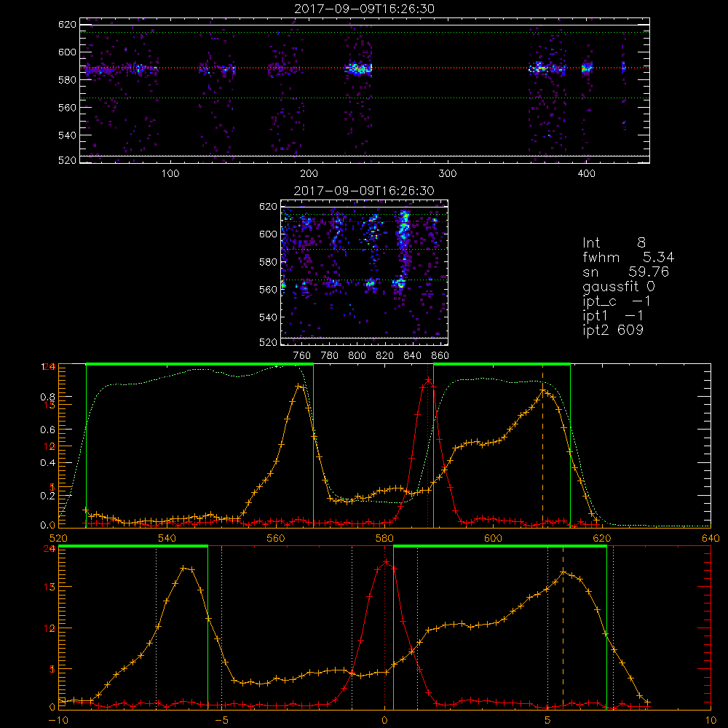The width and height of the screenshot is (728, 728).
Task: Click the red peak apex in upper profile plot
Action: tap(428, 381)
